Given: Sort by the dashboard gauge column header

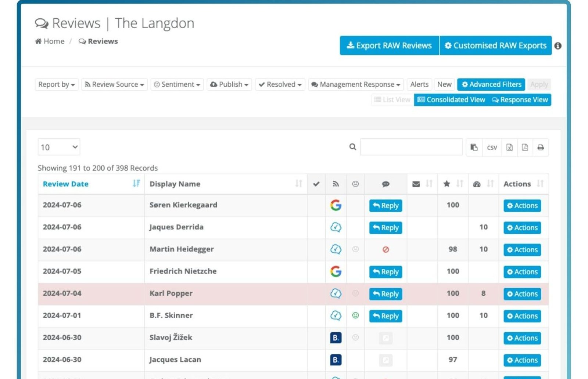Looking at the screenshot, I should pyautogui.click(x=483, y=184).
